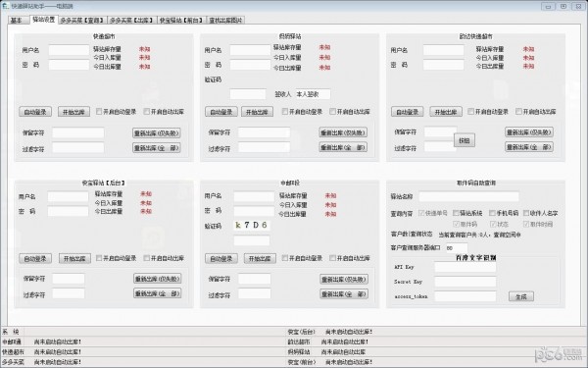Focus 密码 field in 快递超市 panel
The image size is (588, 368).
[x=69, y=65]
